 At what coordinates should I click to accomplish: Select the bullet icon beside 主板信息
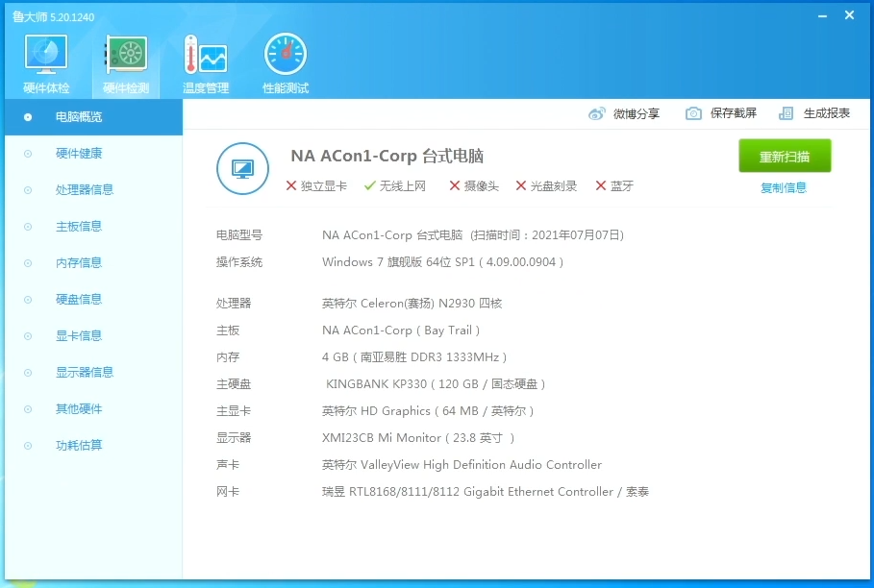tap(28, 227)
